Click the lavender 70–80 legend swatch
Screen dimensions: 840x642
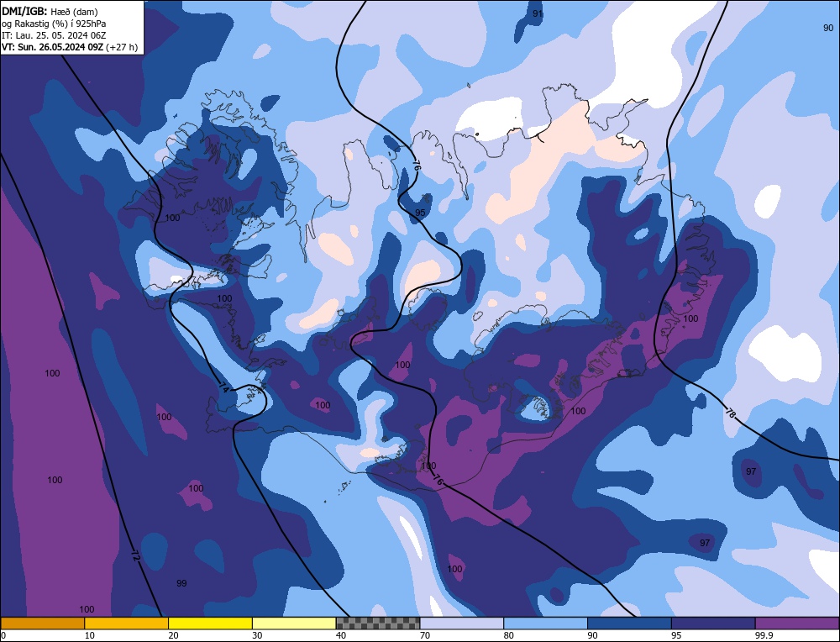[462, 624]
